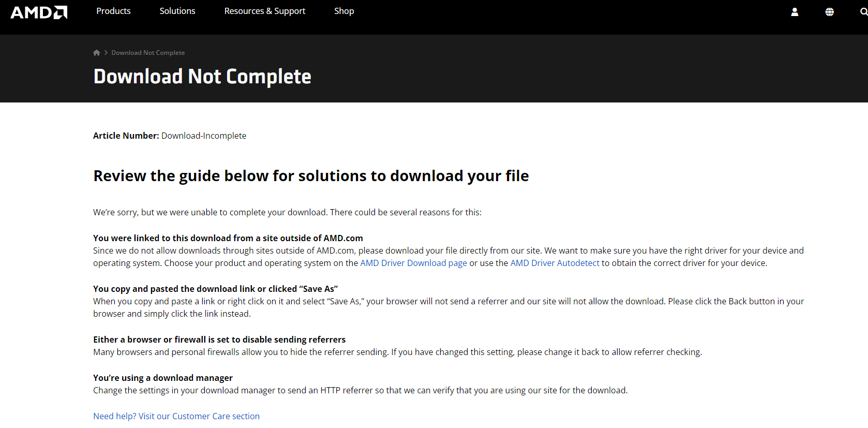Screen dimensions: 868x428
Task: Click the 'Either a browser or firewall' heading
Action: coord(219,340)
